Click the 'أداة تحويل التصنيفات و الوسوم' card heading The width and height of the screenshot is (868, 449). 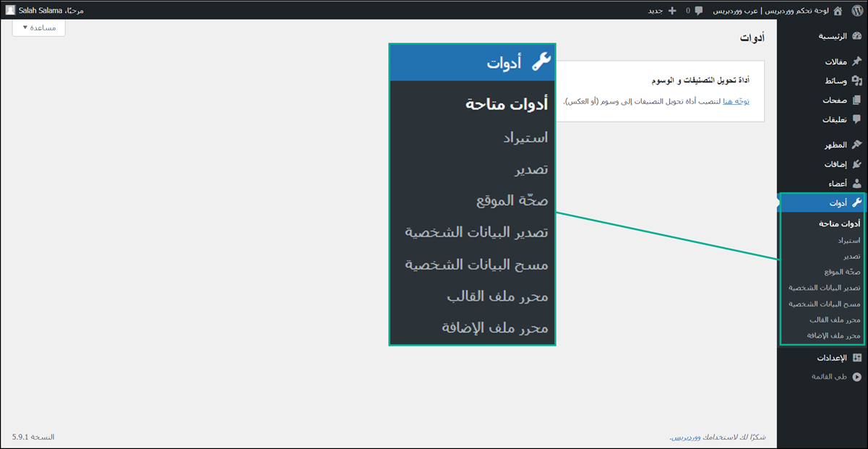pyautogui.click(x=700, y=80)
